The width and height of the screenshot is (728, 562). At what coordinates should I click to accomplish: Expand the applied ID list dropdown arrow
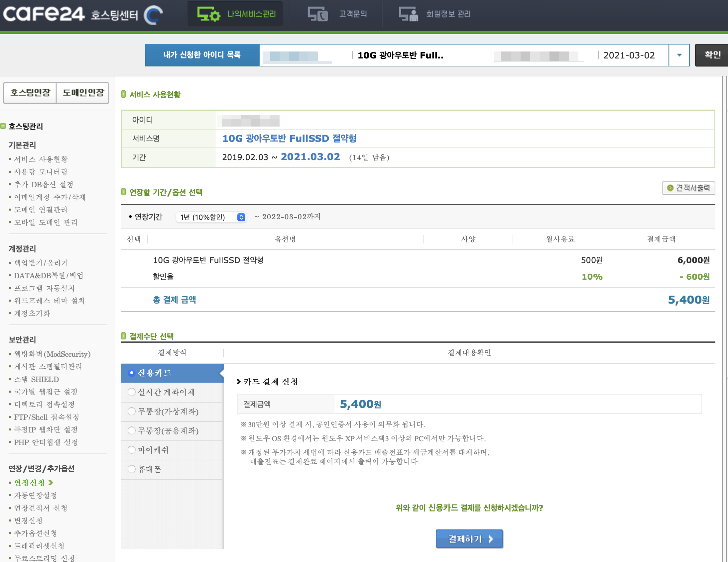click(x=679, y=55)
